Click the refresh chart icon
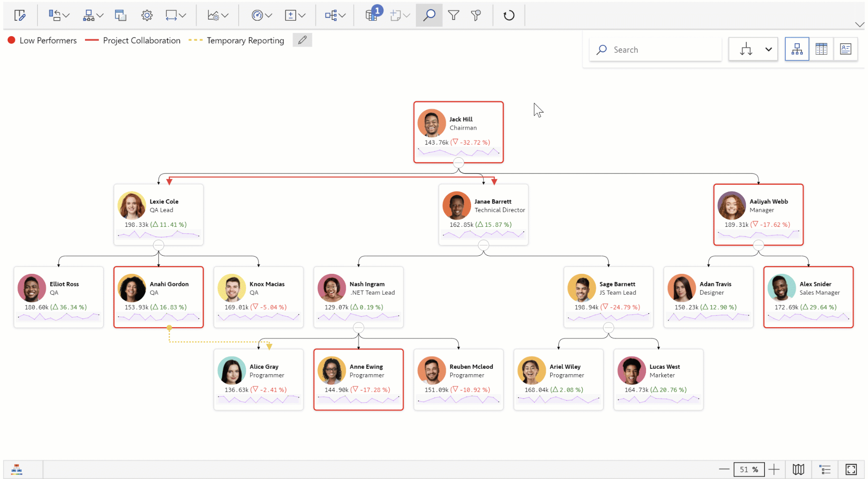The height and width of the screenshot is (479, 868). click(x=509, y=15)
